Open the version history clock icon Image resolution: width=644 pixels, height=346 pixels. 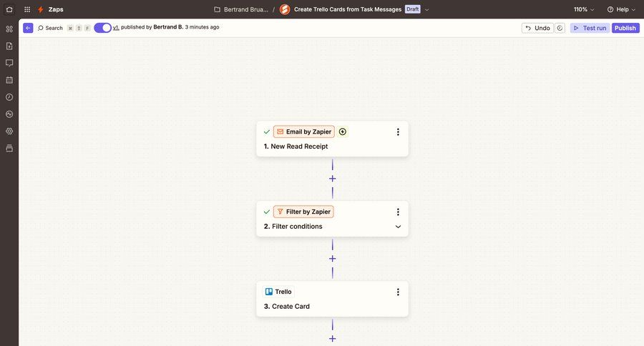[x=560, y=28]
